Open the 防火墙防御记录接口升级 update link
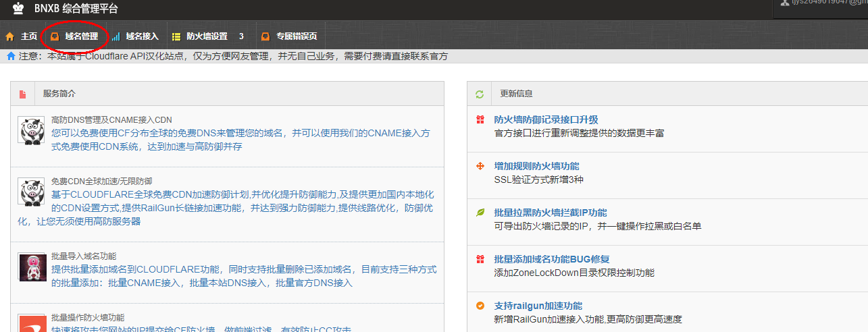This screenshot has height=332, width=868. pyautogui.click(x=546, y=119)
